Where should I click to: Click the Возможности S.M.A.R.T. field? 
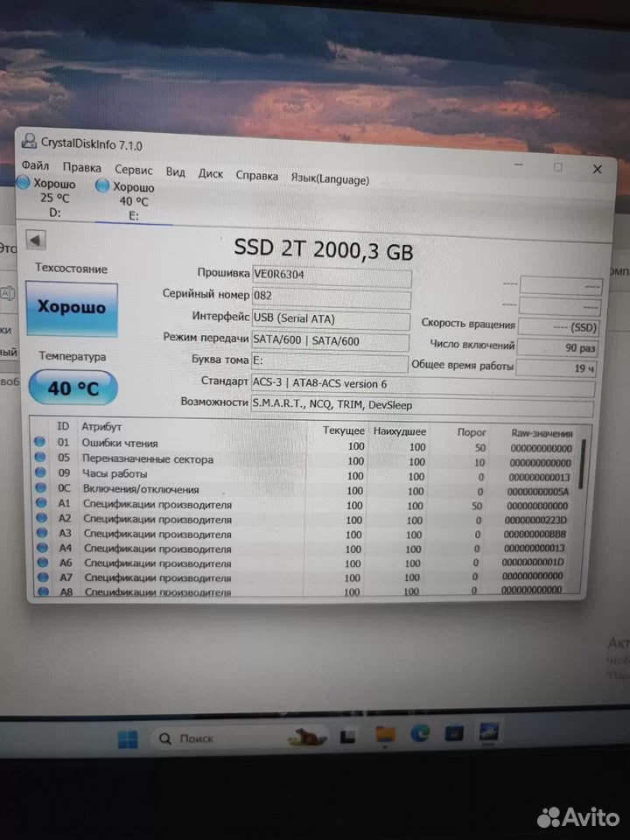click(422, 407)
